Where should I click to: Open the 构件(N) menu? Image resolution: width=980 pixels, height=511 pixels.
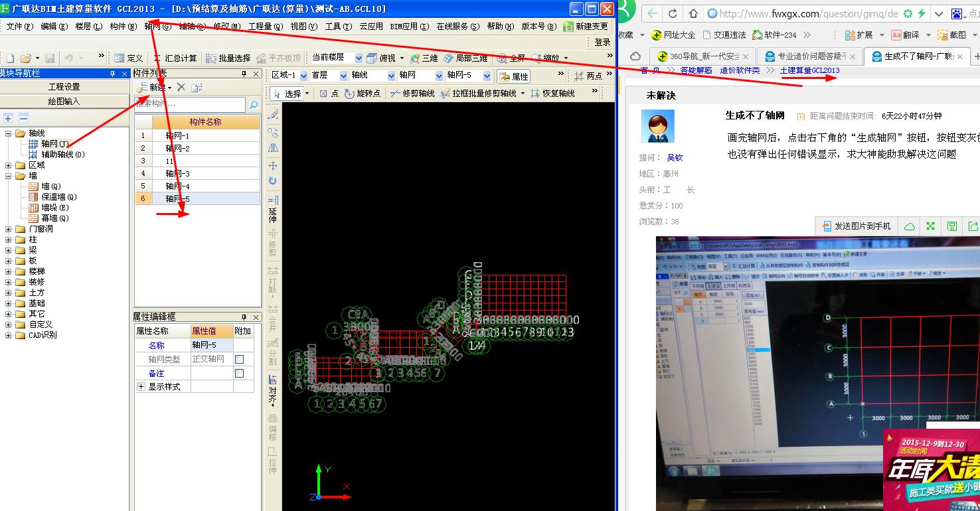pyautogui.click(x=123, y=27)
